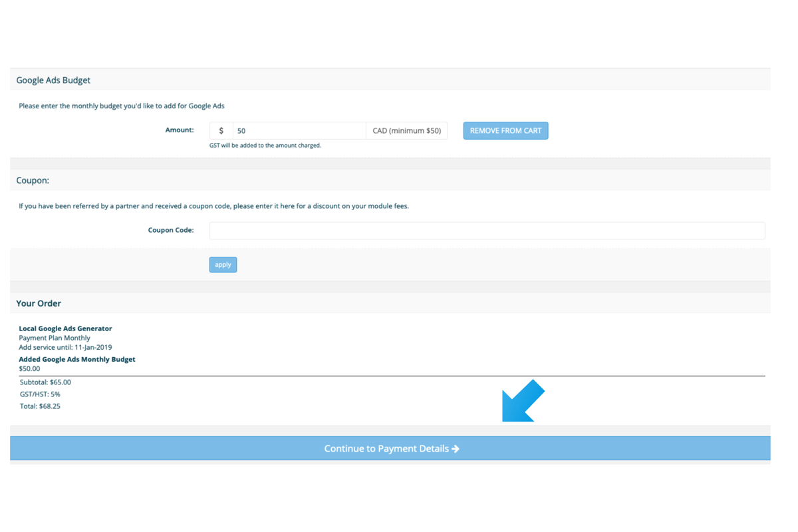Click the 'CAD (minimum $50)' label
Image resolution: width=798 pixels, height=532 pixels.
coord(406,131)
